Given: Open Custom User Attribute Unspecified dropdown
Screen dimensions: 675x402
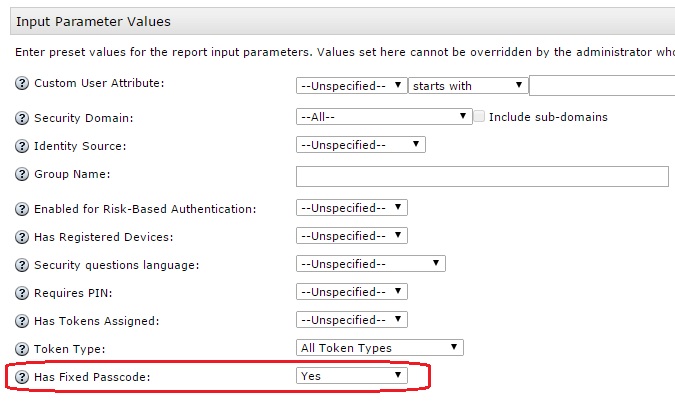Looking at the screenshot, I should pos(351,86).
